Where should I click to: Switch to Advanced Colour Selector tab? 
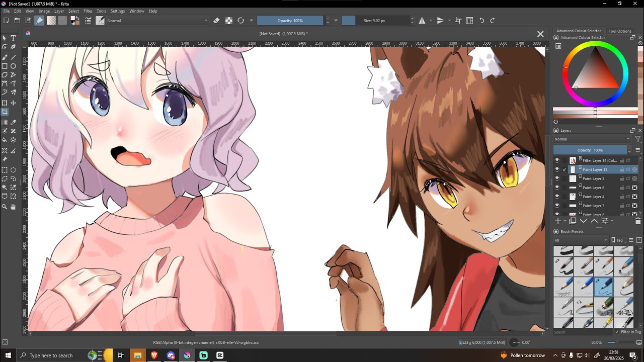click(x=579, y=31)
